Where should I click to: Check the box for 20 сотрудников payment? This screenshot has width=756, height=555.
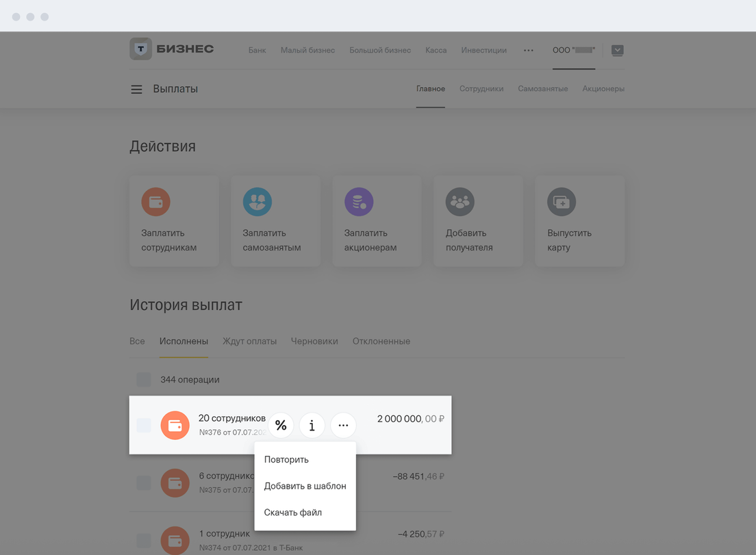(x=144, y=425)
